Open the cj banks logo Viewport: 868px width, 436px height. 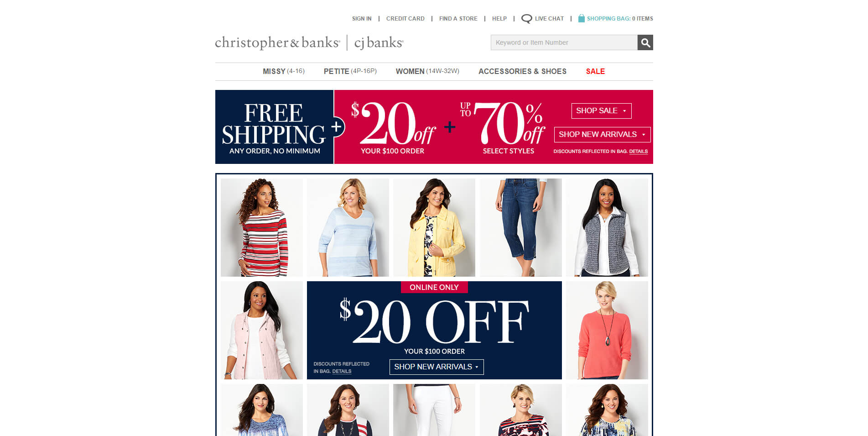(379, 42)
